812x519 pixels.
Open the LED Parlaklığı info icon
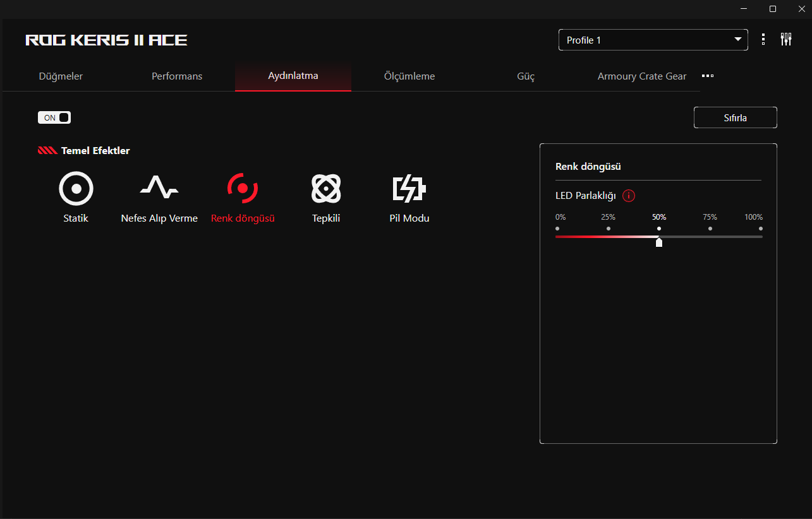click(629, 196)
